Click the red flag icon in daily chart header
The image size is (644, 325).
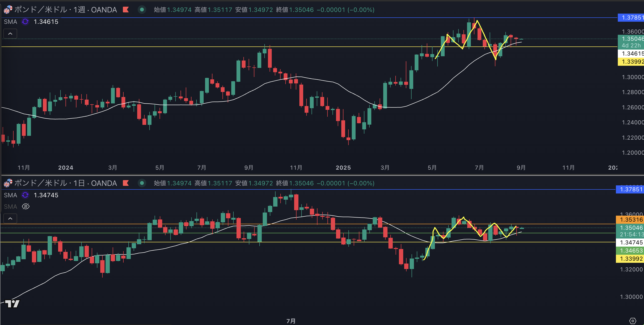[x=126, y=183]
